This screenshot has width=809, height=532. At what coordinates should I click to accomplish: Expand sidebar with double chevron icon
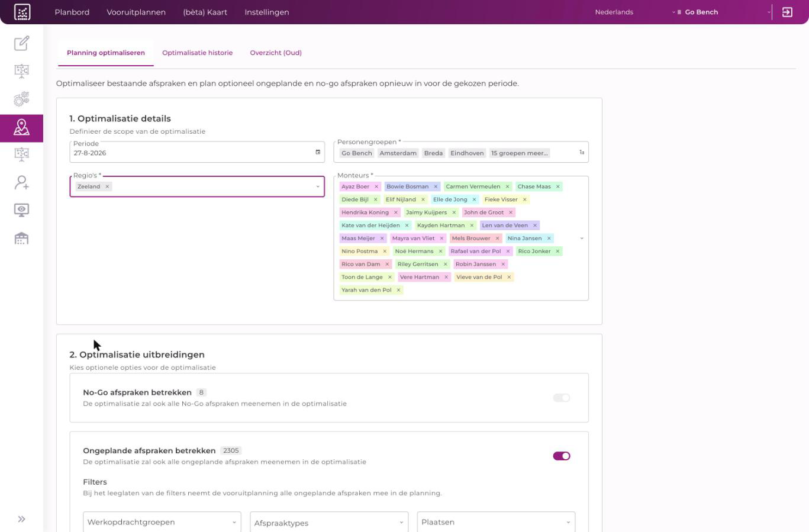pyautogui.click(x=21, y=519)
